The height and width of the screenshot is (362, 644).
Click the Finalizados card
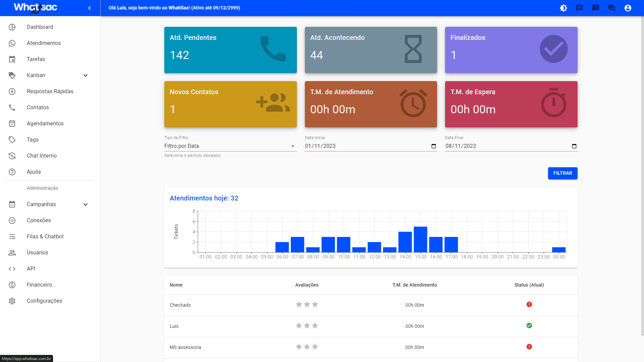coord(511,50)
